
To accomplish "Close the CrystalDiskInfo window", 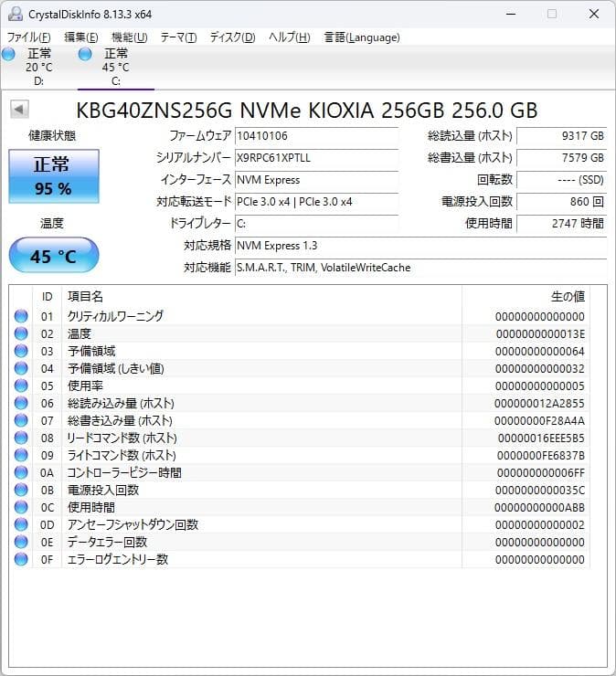I will click(x=594, y=14).
